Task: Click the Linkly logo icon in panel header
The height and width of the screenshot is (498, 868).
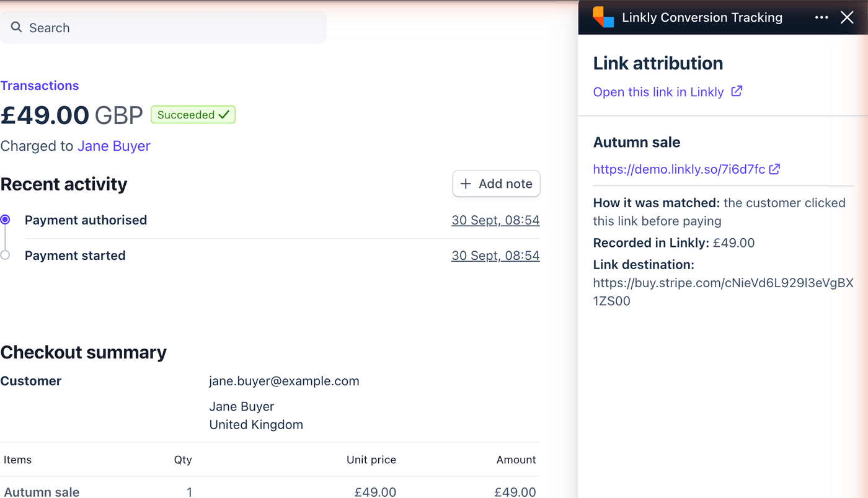Action: pyautogui.click(x=603, y=17)
